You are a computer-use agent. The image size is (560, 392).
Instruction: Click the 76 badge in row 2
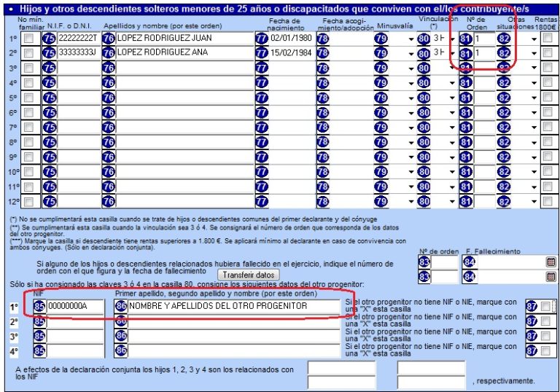point(109,53)
